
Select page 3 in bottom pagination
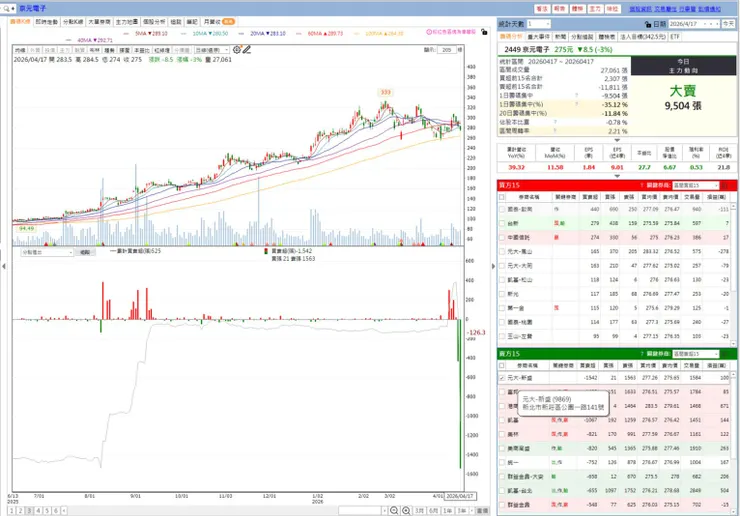pyautogui.click(x=29, y=510)
